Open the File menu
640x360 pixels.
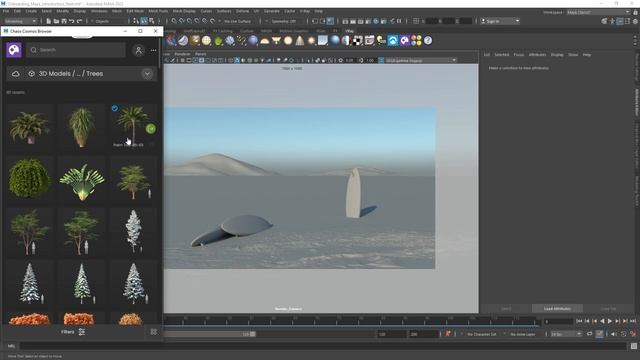pyautogui.click(x=6, y=11)
